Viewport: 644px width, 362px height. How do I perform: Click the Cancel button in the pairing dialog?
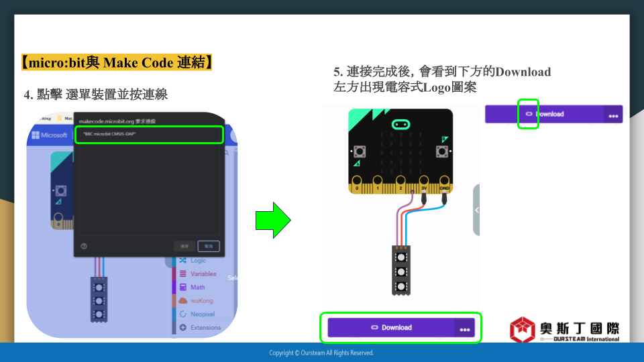[209, 246]
